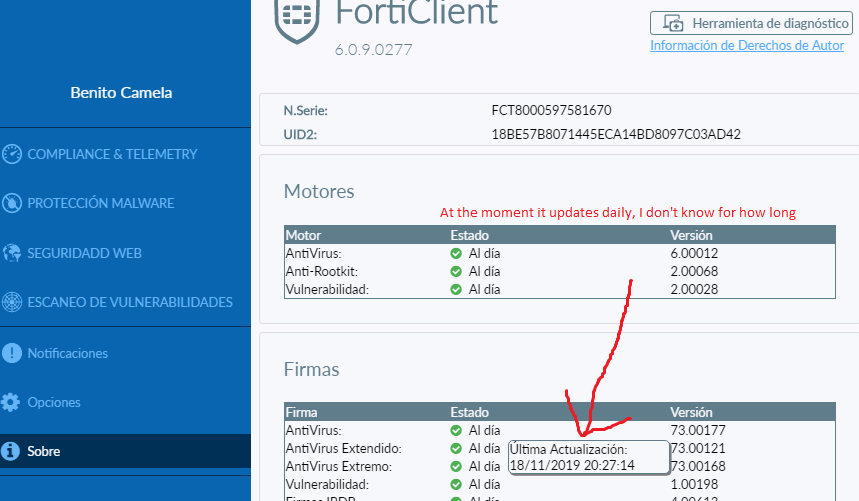Click Vulnerabilidad motor version 2.00028

coord(694,290)
